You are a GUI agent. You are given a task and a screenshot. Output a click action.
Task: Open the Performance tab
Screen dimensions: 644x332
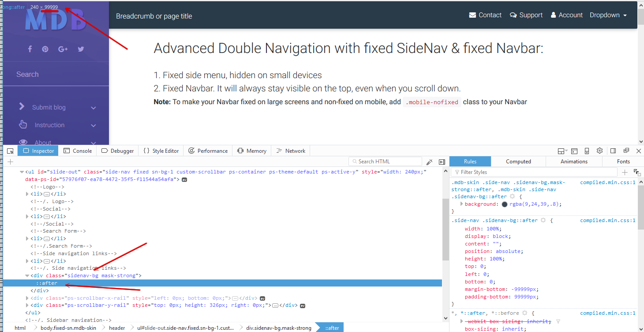[208, 151]
